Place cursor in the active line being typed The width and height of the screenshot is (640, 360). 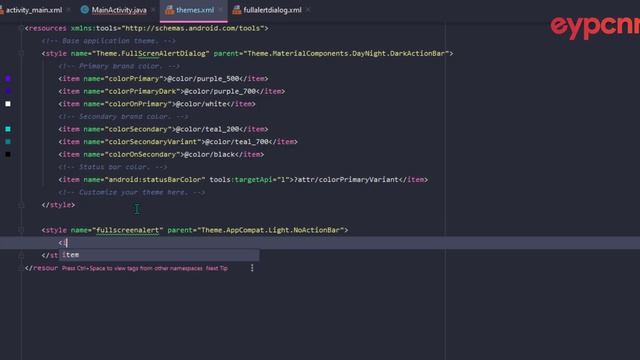point(320,243)
